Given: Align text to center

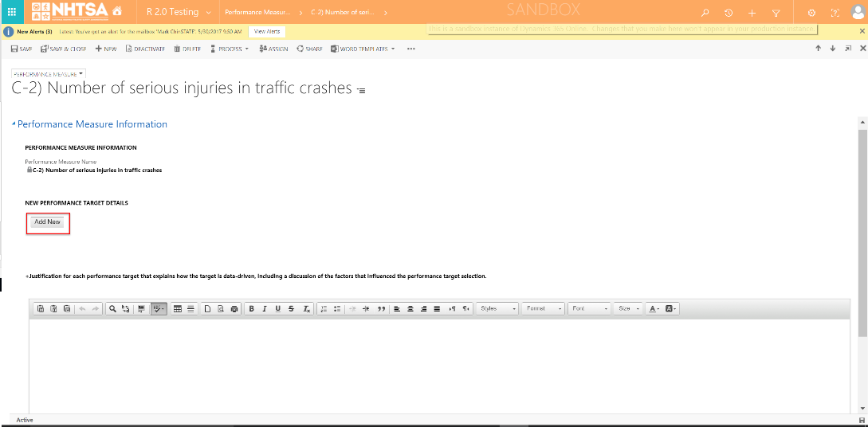Looking at the screenshot, I should click(410, 308).
